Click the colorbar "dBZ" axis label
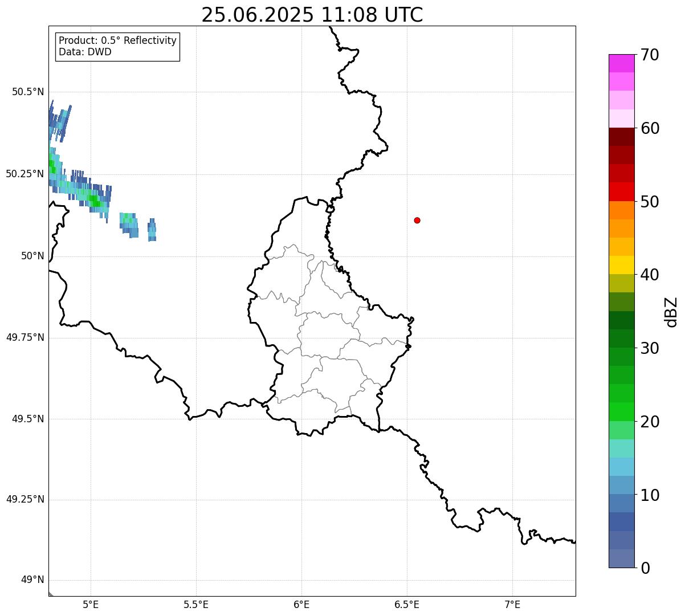 coord(671,312)
